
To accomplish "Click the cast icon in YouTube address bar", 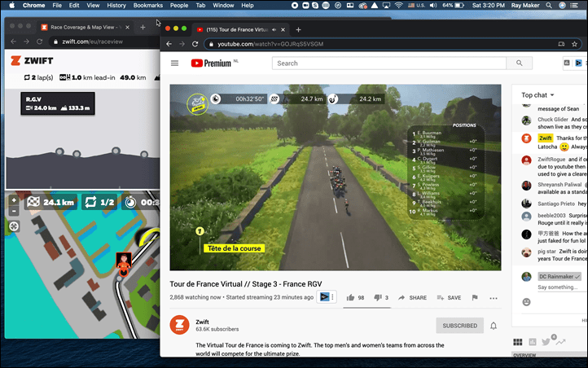I will coord(561,44).
